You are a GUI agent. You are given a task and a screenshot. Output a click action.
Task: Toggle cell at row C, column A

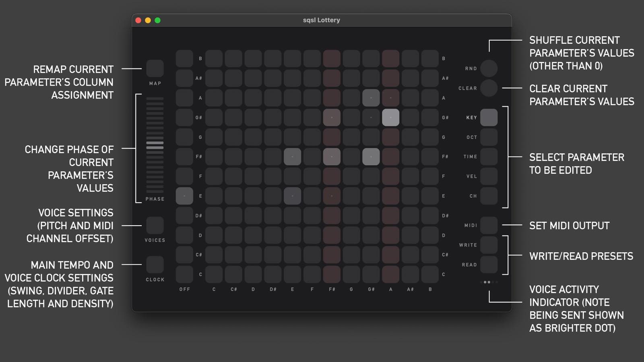(390, 274)
